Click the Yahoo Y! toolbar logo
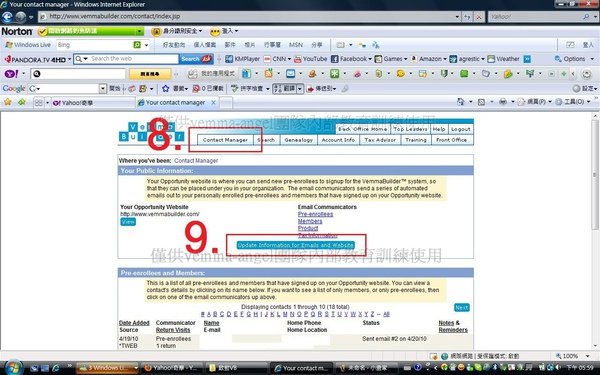 point(10,73)
